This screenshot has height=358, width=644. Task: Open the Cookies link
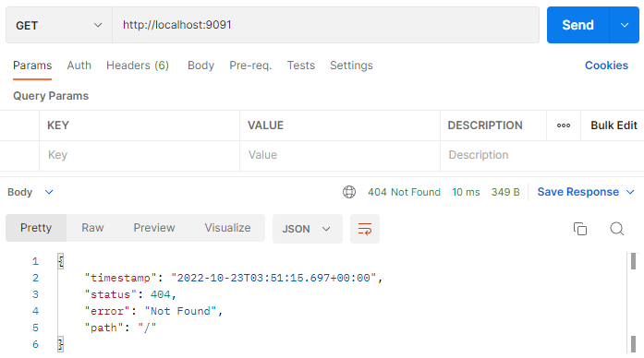607,66
